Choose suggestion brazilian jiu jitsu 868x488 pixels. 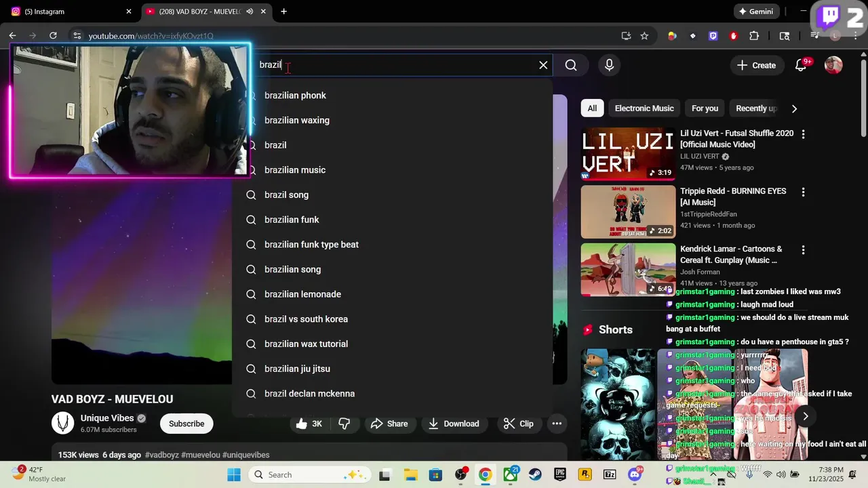[x=392, y=369]
